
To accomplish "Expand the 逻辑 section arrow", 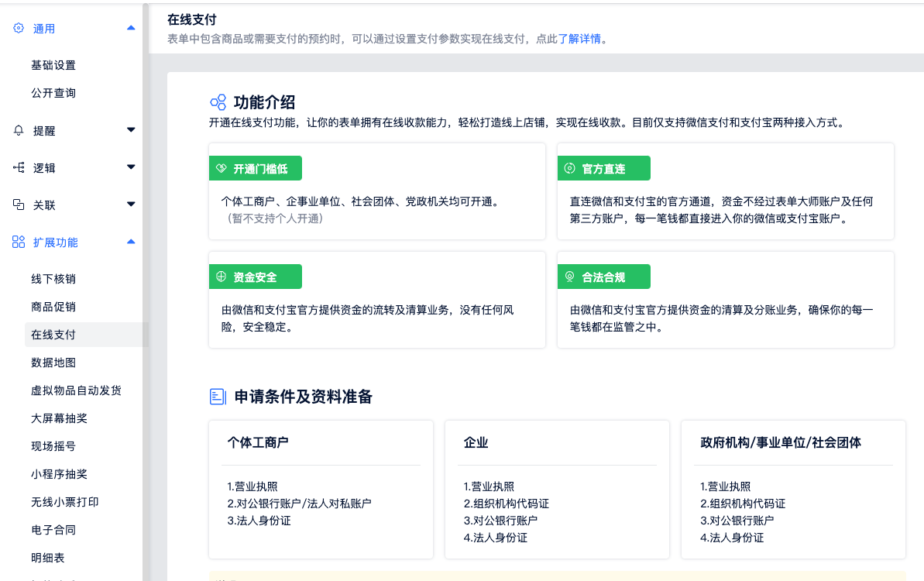I will [131, 167].
